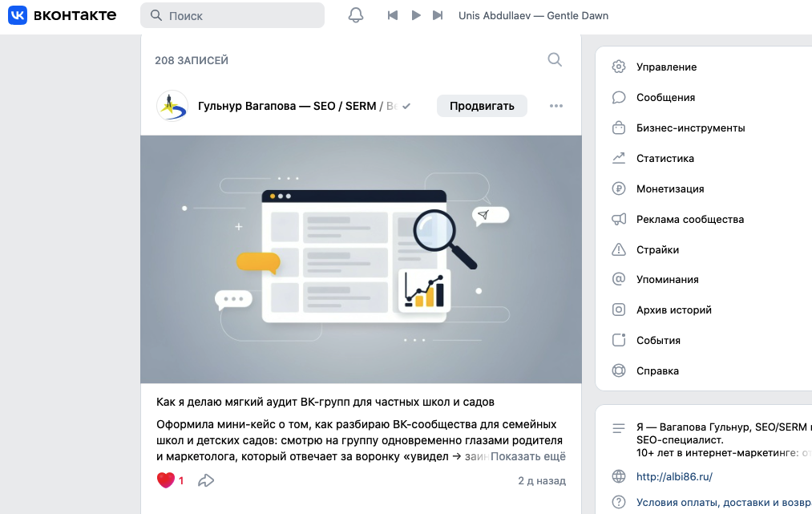Viewport: 812px width, 514px height.
Task: Click the Бизнес-инструменты bag icon
Action: (x=619, y=127)
